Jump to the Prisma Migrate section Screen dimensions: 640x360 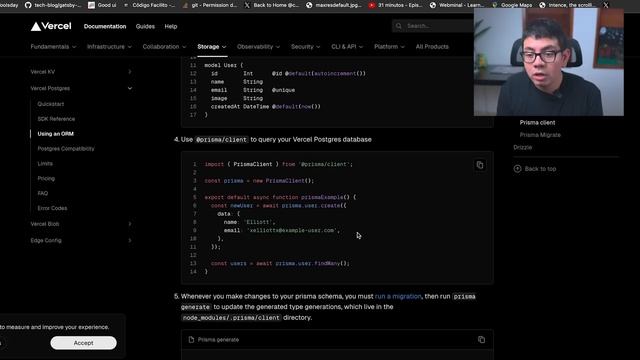[x=540, y=135]
